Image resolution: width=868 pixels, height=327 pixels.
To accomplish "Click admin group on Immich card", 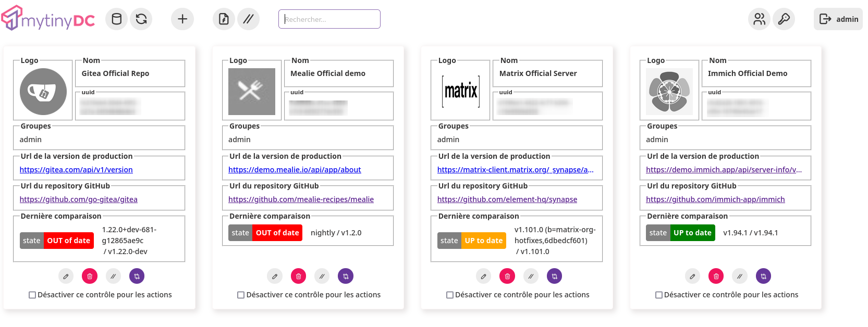I will click(x=657, y=140).
